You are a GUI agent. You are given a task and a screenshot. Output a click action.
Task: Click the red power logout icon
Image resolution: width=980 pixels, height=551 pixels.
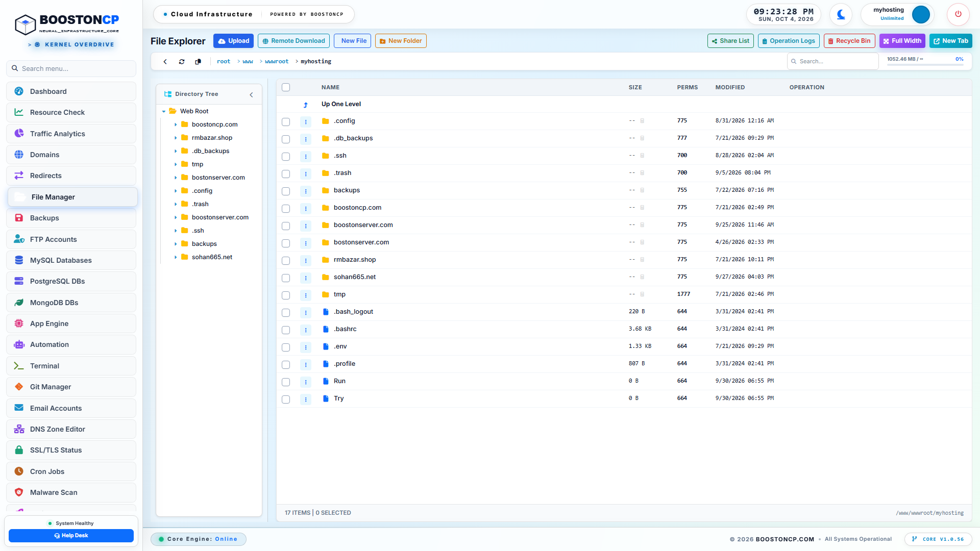coord(958,14)
